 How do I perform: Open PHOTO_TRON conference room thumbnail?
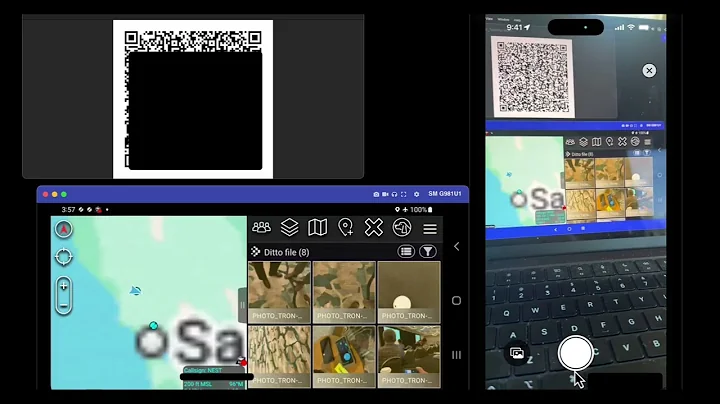click(409, 357)
